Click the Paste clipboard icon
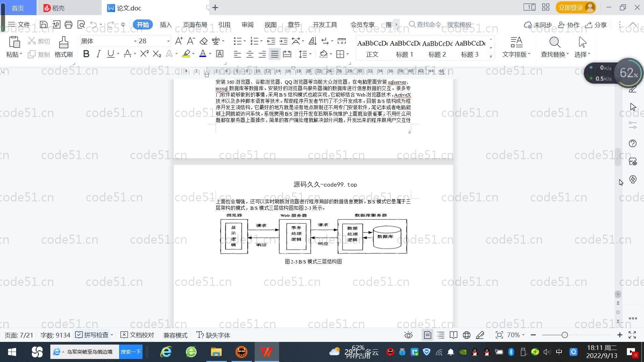644x362 pixels. point(14,42)
